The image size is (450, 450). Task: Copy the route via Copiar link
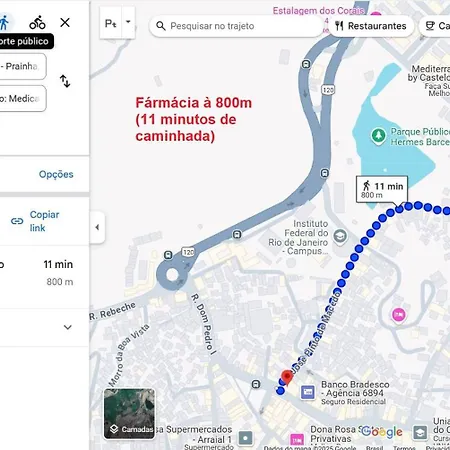pyautogui.click(x=35, y=221)
